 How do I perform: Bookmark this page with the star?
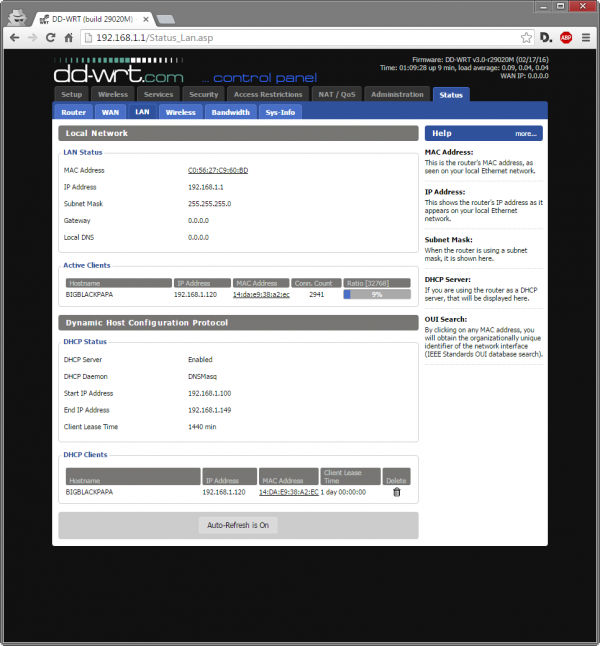(523, 37)
